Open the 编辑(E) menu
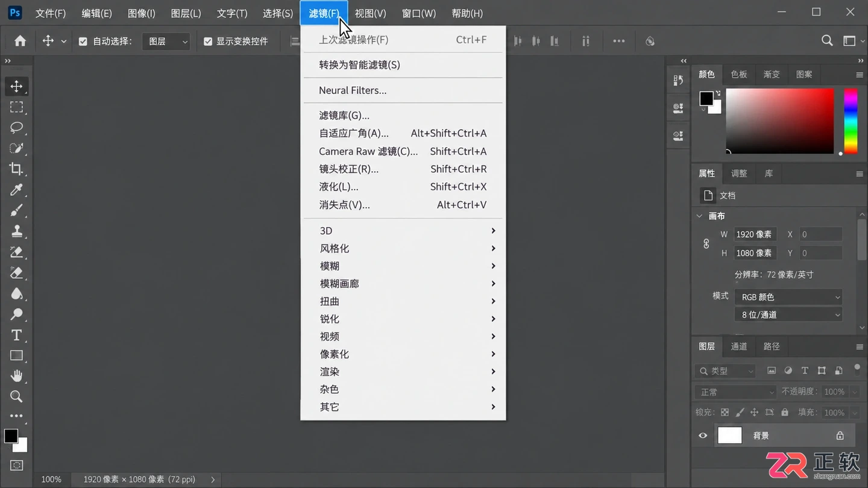 pyautogui.click(x=97, y=13)
